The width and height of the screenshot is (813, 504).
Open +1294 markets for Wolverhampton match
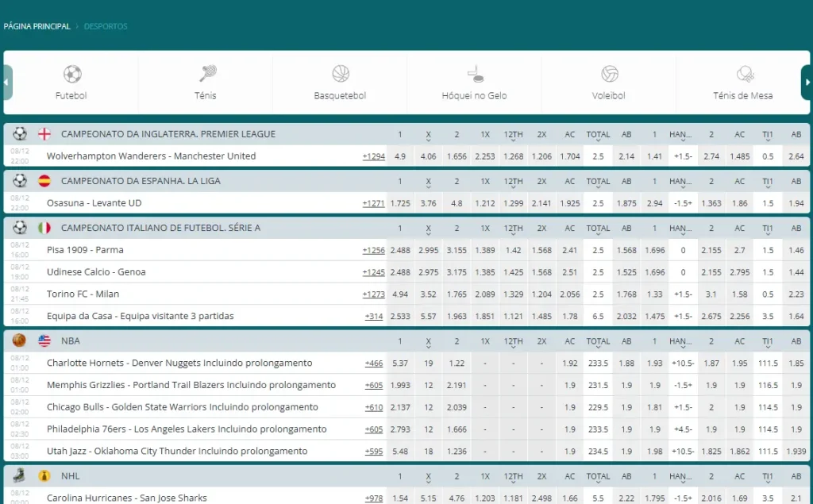pyautogui.click(x=373, y=156)
